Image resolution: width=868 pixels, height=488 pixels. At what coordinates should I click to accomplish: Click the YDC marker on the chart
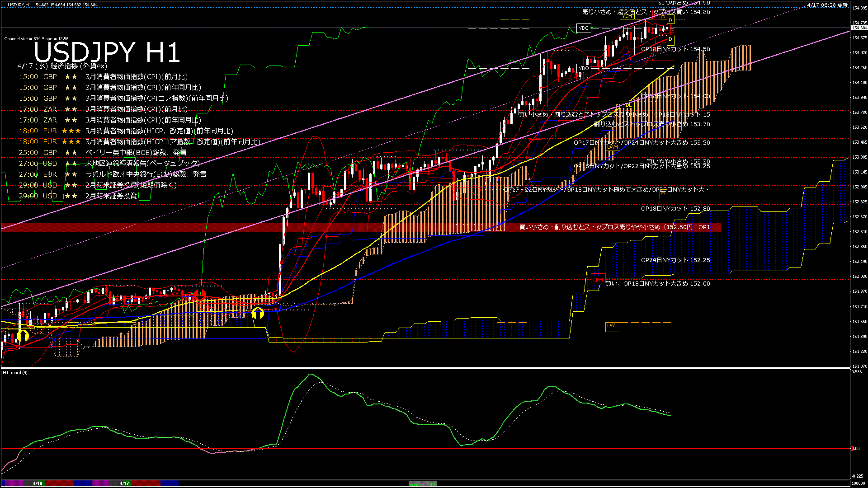coord(584,28)
